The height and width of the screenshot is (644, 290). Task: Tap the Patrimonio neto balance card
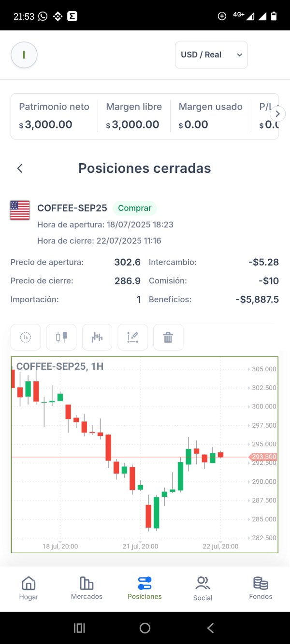(x=54, y=116)
